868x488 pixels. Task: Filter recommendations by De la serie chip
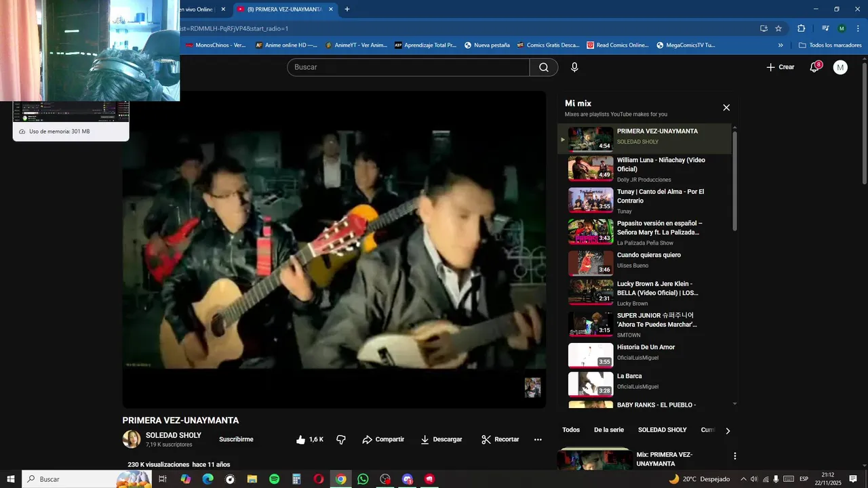pyautogui.click(x=609, y=430)
